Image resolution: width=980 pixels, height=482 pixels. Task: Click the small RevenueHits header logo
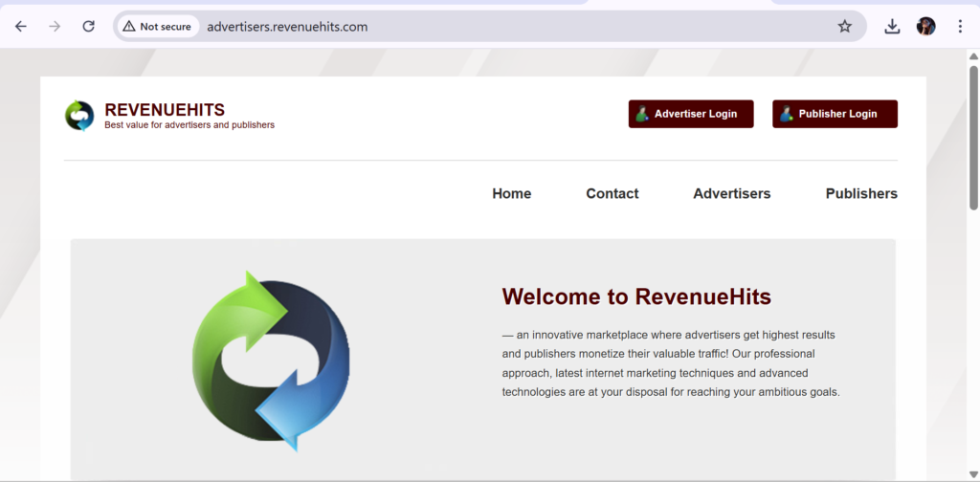79,116
